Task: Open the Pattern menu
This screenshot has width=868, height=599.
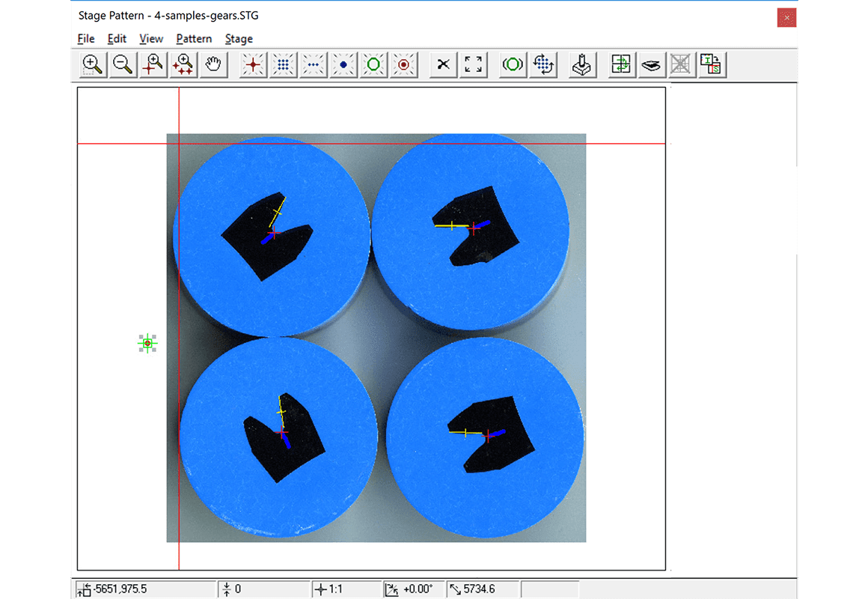Action: (194, 39)
